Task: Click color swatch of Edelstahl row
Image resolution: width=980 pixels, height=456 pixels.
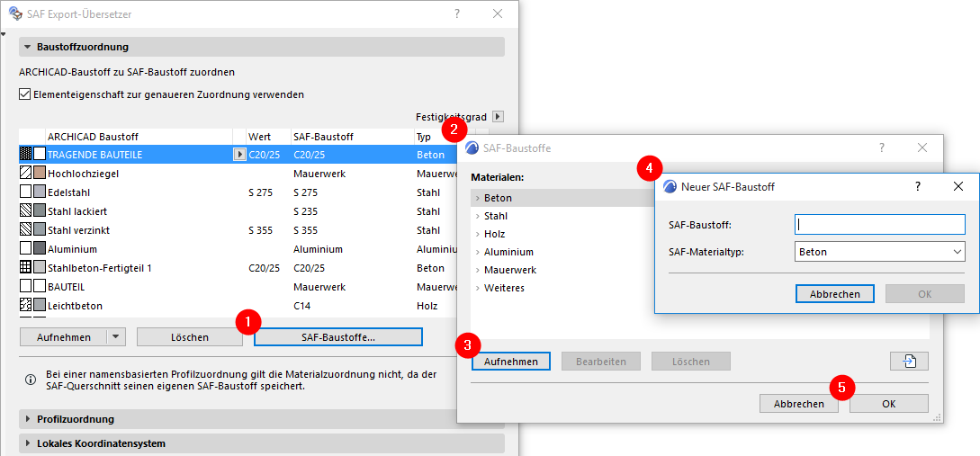Action: point(40,192)
